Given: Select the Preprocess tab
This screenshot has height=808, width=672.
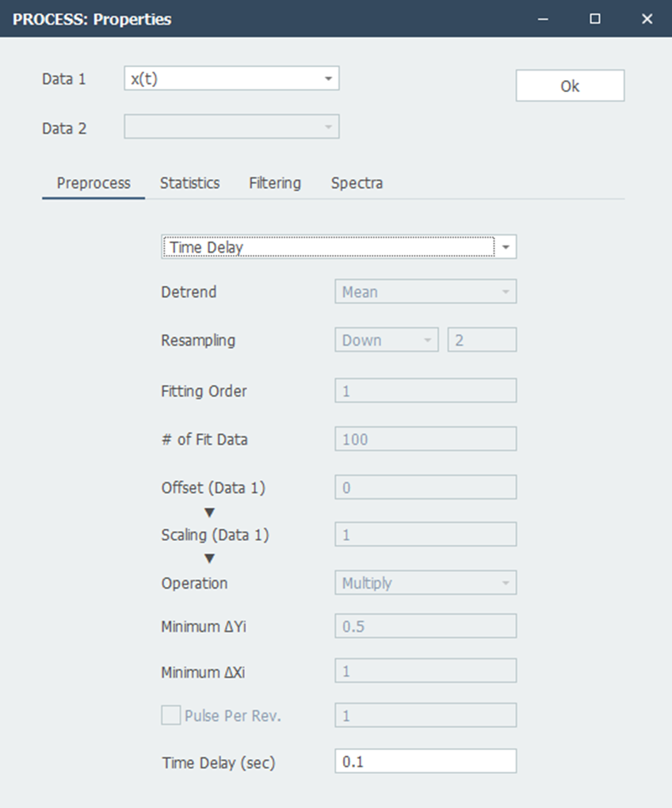Looking at the screenshot, I should [x=94, y=183].
